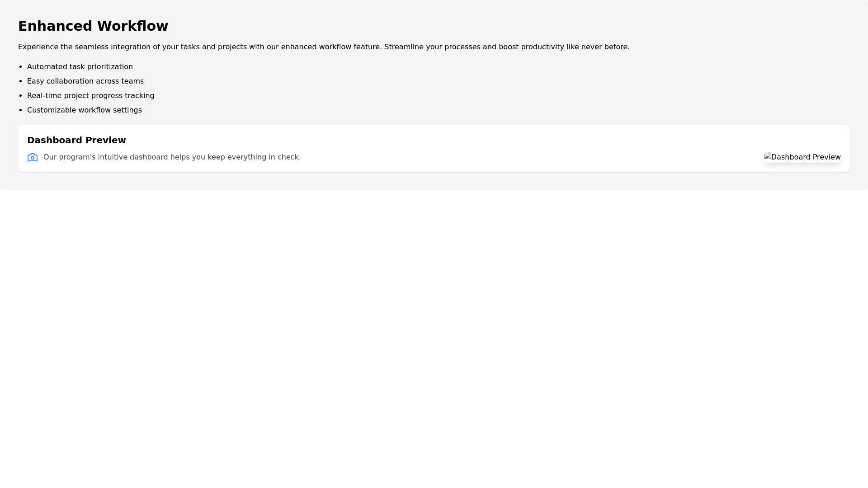
Task: Click the sentence starting with Streamline your processes
Action: (x=506, y=47)
